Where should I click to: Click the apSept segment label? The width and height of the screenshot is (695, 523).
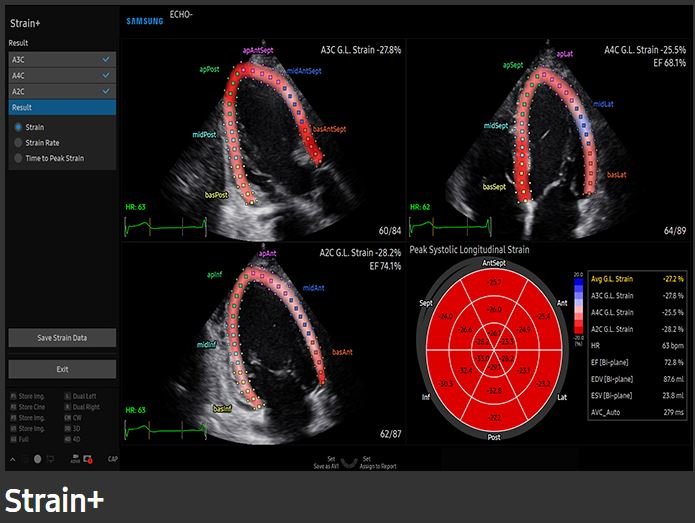tap(513, 65)
